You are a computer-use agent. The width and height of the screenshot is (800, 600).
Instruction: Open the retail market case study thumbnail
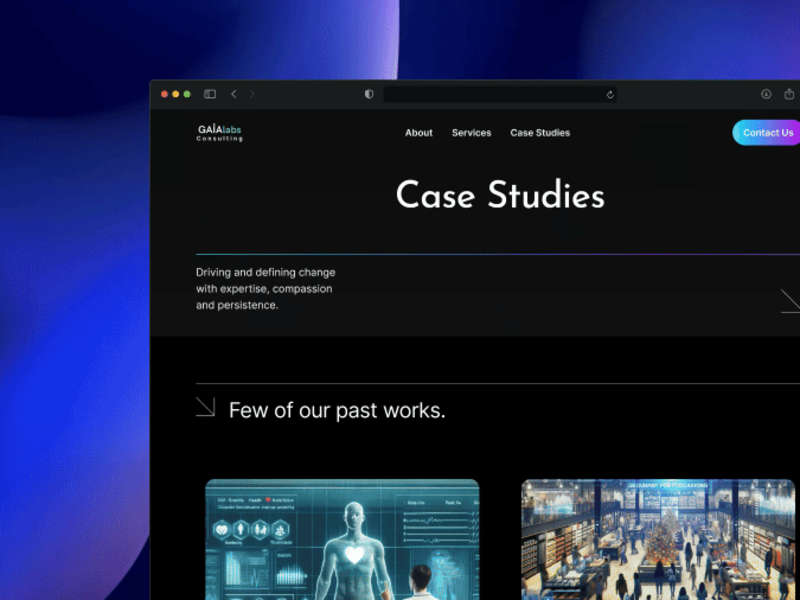658,539
